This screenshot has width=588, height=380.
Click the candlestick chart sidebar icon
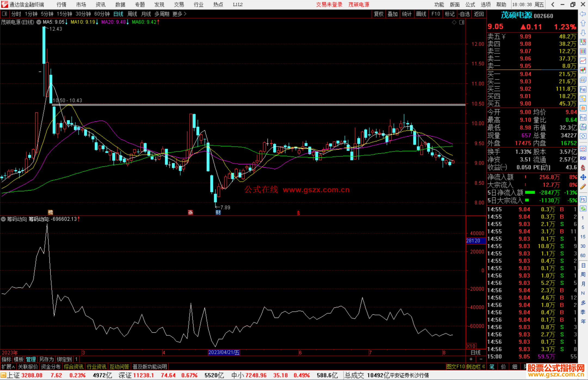[x=583, y=70]
